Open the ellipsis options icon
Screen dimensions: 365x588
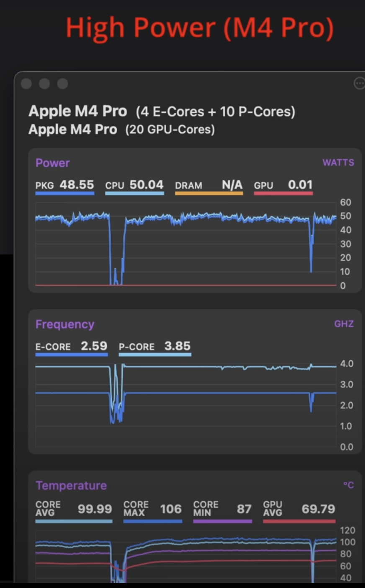click(x=359, y=84)
